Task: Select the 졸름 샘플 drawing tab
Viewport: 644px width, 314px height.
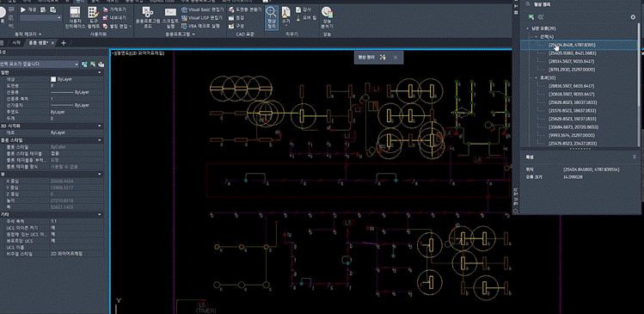Action: [x=38, y=43]
